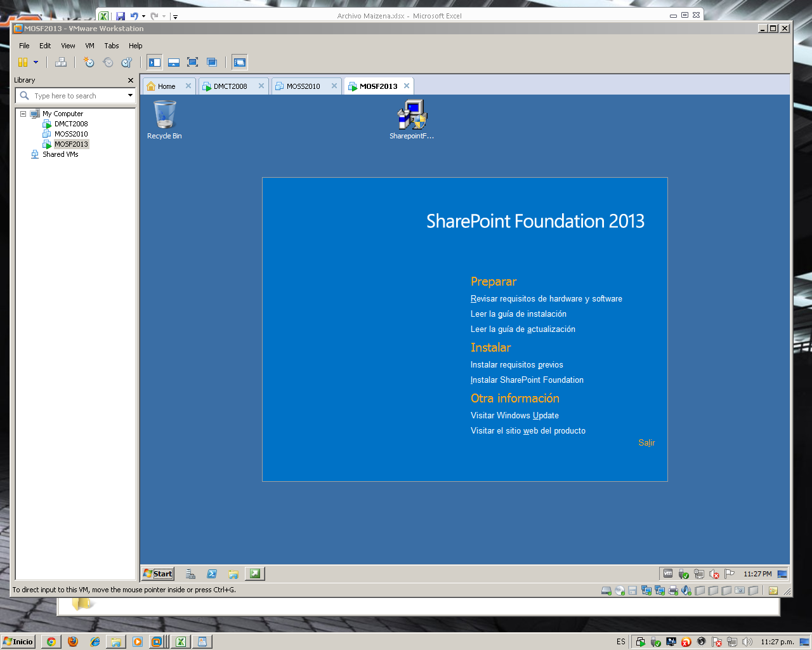Screen dimensions: 812x650
Task: Click the Suspend VM pause icon
Action: [x=23, y=62]
